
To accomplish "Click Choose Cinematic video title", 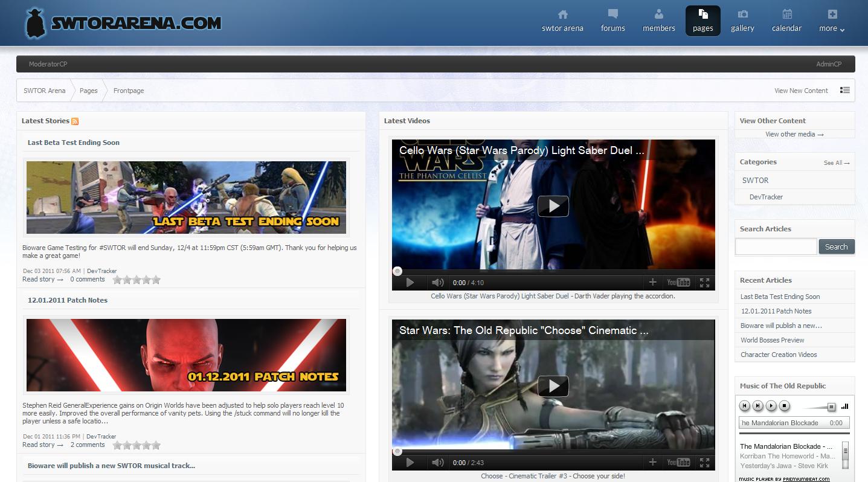I will point(524,331).
